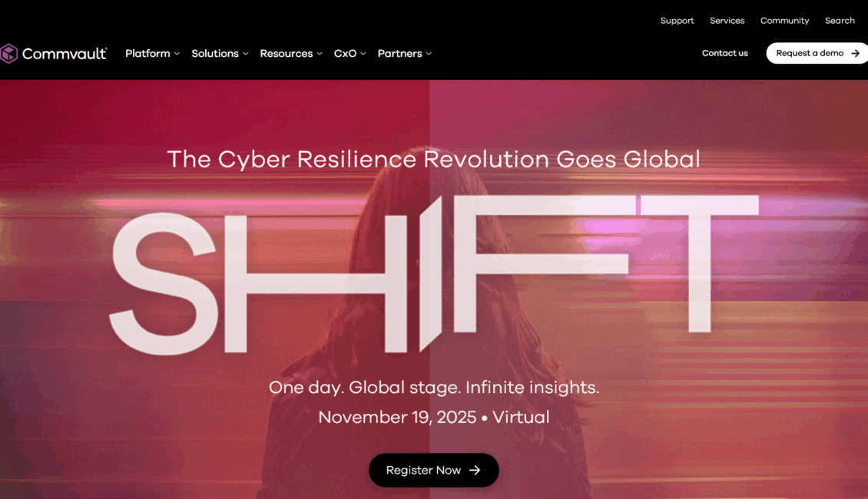Expand the Solutions menu chevron
The height and width of the screenshot is (499, 868).
(246, 55)
